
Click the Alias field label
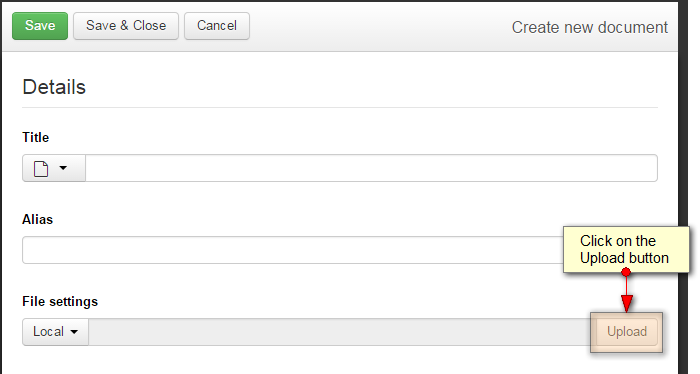(x=38, y=220)
